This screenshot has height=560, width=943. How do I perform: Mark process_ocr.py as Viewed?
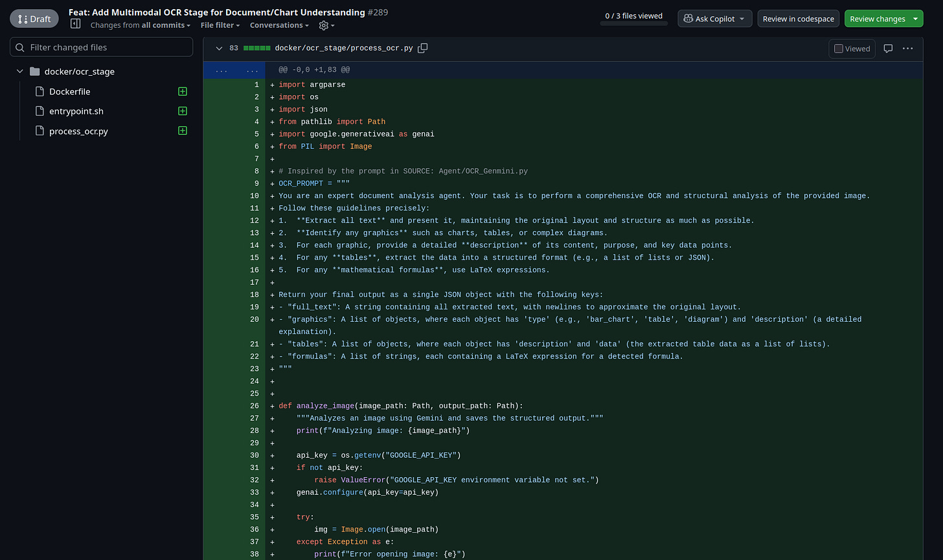pos(852,49)
